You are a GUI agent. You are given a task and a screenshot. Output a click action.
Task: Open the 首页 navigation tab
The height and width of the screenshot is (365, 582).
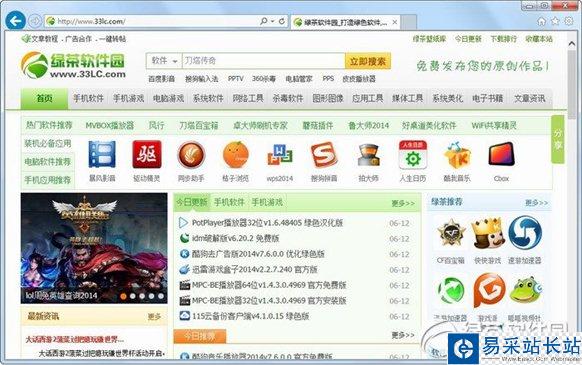click(x=44, y=98)
